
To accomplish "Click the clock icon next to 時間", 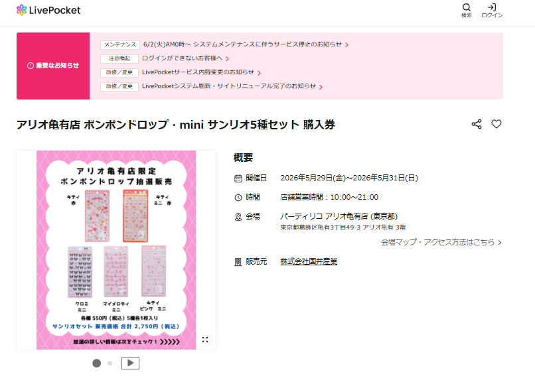I will tap(238, 198).
